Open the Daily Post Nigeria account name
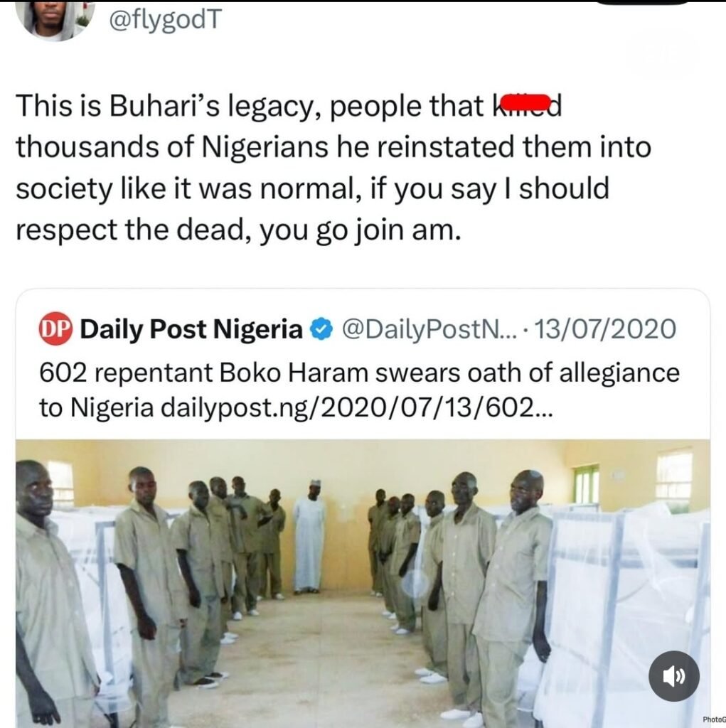Viewport: 726px width, 728px height. coord(192,331)
